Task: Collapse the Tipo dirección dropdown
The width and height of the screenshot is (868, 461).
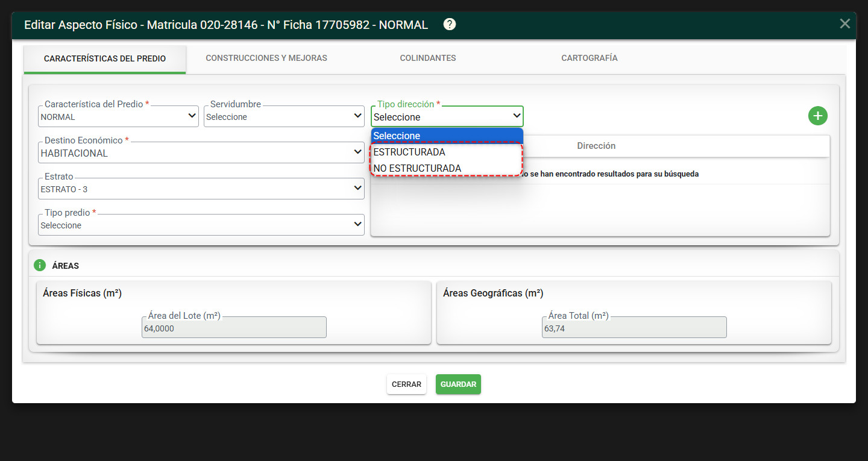Action: 447,116
